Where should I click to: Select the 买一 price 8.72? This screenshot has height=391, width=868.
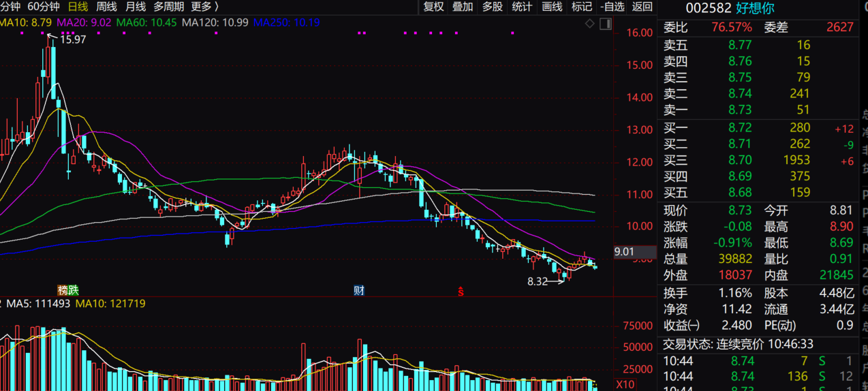click(740, 127)
